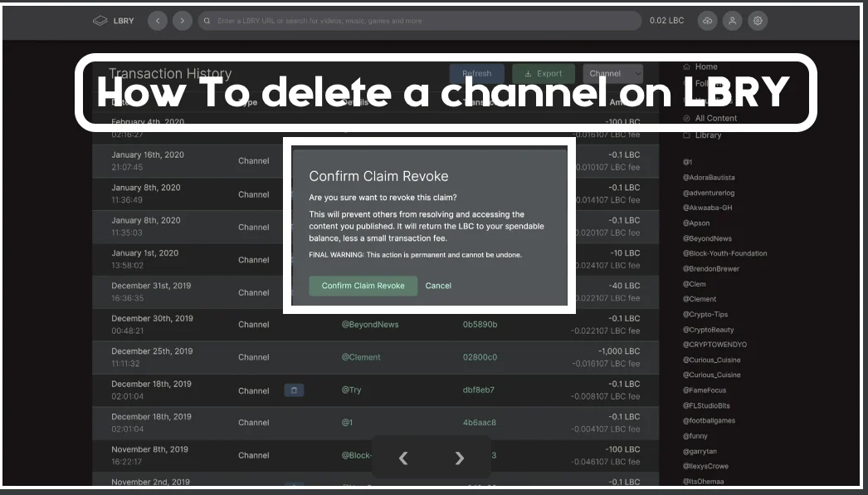Select the December 30th, 2019 date cell
Viewport: 868px width, 495px height.
point(152,324)
